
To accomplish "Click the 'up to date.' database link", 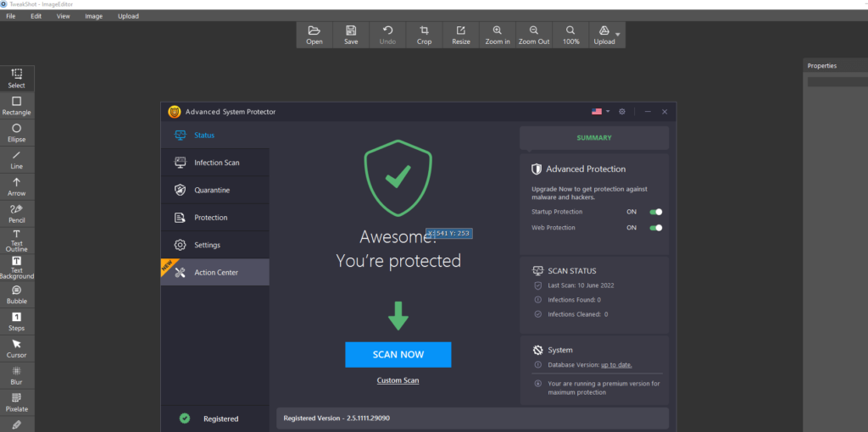I will tap(617, 364).
